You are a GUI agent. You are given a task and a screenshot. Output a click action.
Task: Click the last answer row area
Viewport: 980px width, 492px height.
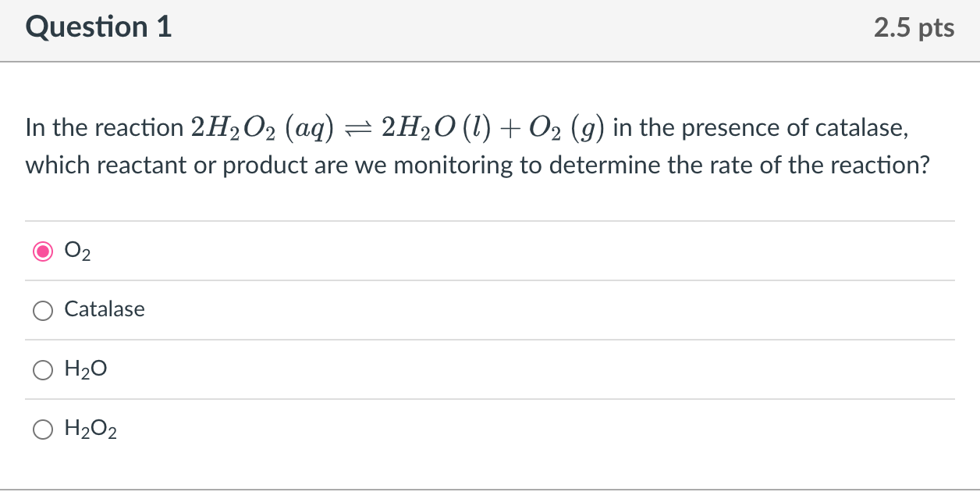[312, 429]
